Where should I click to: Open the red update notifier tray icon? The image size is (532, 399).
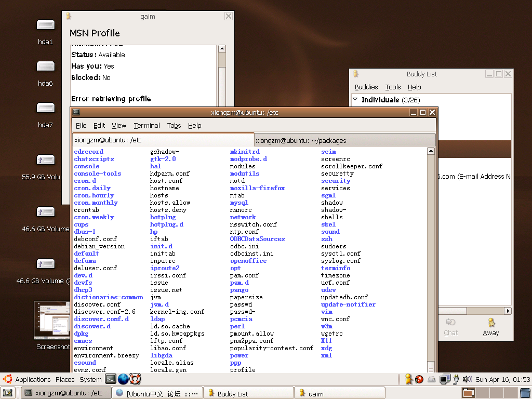[419, 379]
